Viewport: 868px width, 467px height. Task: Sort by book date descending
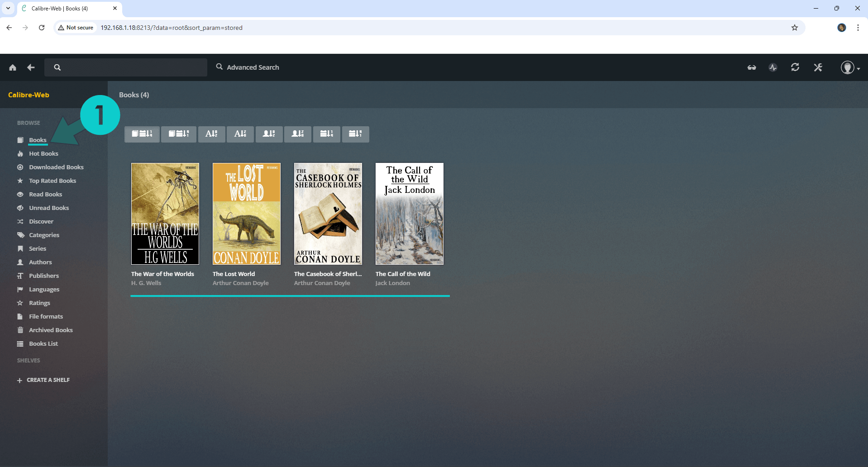coord(179,134)
